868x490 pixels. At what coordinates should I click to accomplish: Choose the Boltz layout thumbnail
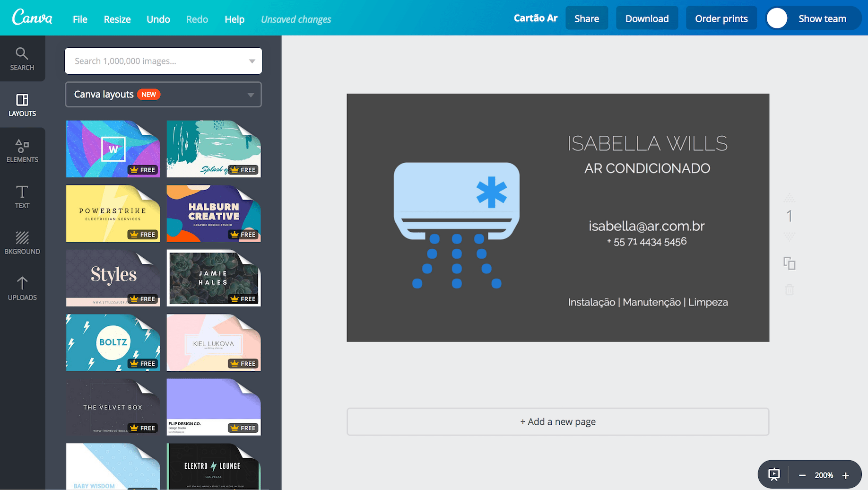tap(113, 343)
